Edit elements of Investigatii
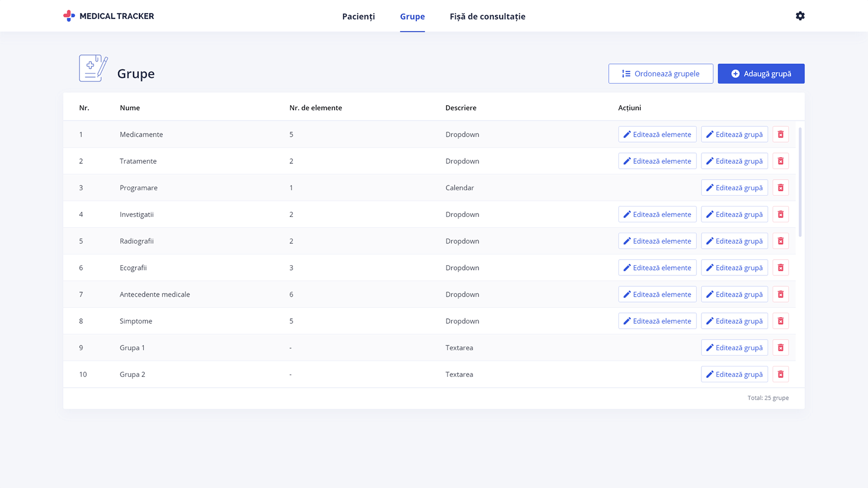The height and width of the screenshot is (488, 868). point(658,214)
